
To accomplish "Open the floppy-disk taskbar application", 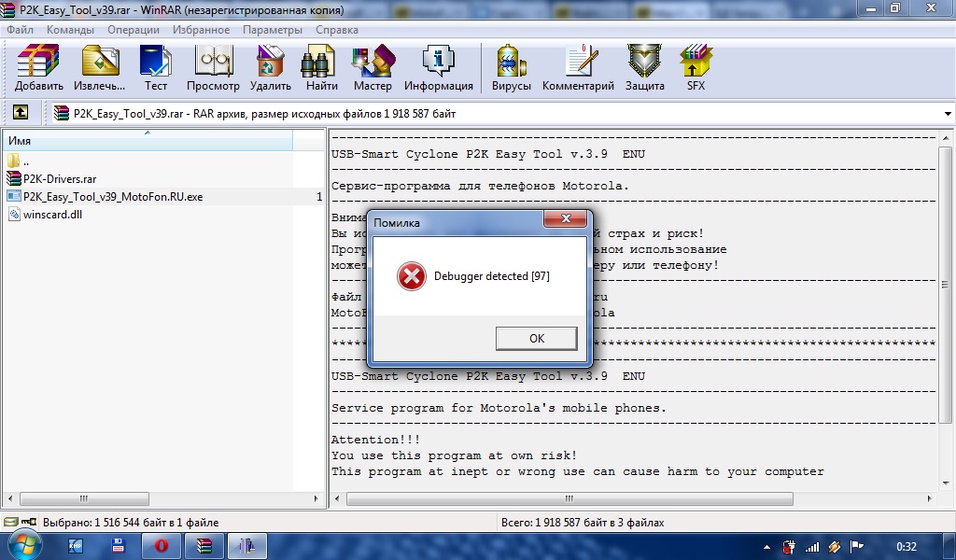I will click(118, 546).
